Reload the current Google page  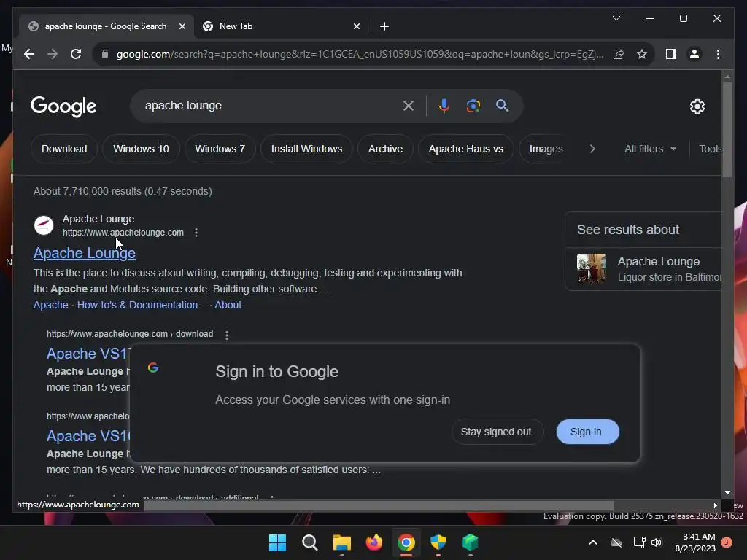coord(76,54)
